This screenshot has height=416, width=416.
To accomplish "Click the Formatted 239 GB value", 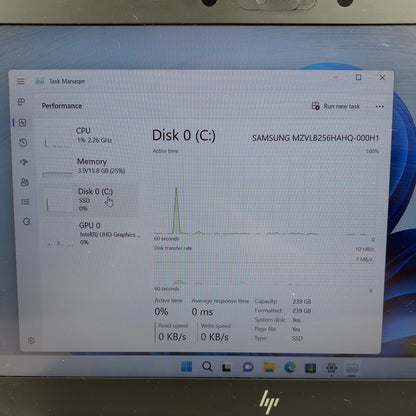I will (302, 311).
